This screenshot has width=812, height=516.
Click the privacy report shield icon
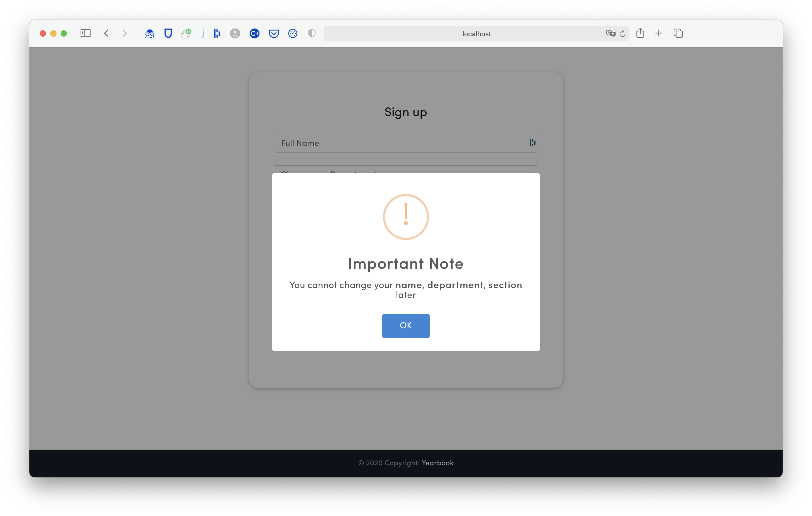(312, 33)
